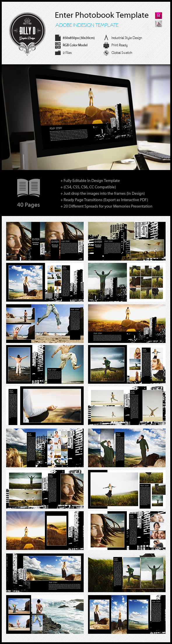Open the spread with sunrise rays over rock
This screenshot has width=172, height=644.
[x=45, y=530]
